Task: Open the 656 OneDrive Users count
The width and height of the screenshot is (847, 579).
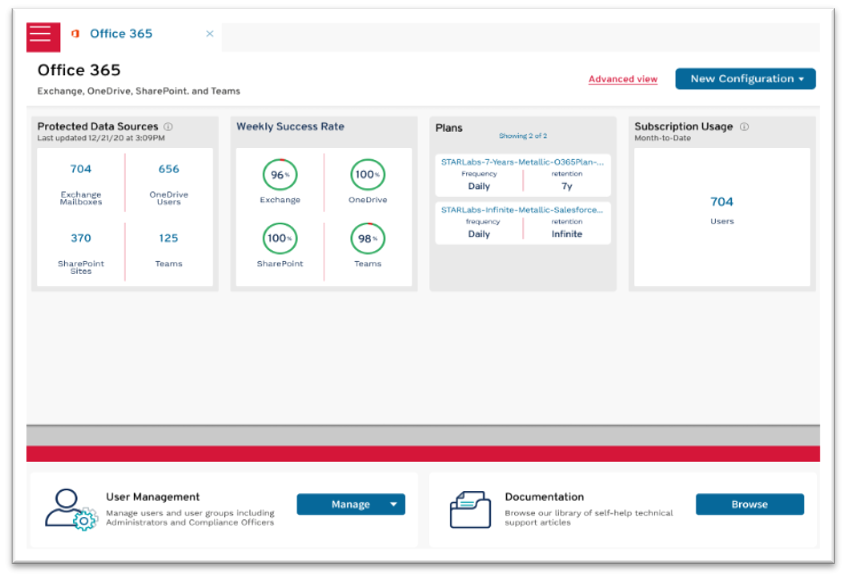Action: 169,169
